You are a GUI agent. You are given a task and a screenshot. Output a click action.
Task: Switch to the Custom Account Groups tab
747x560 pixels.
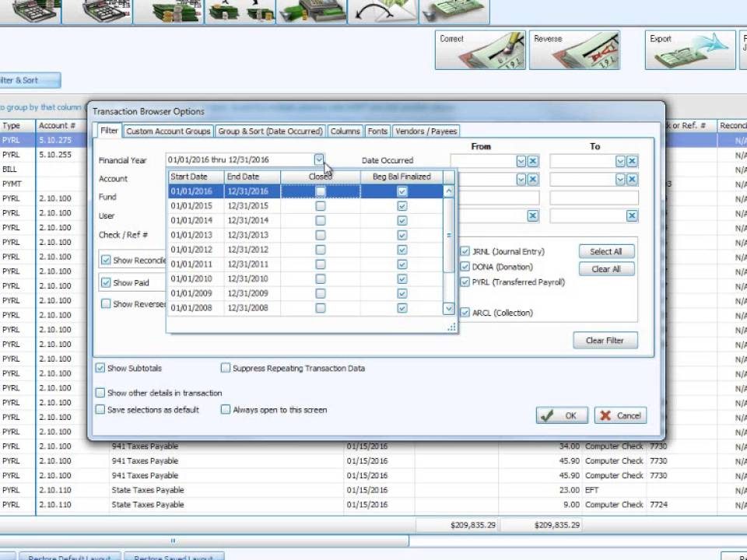click(x=168, y=131)
